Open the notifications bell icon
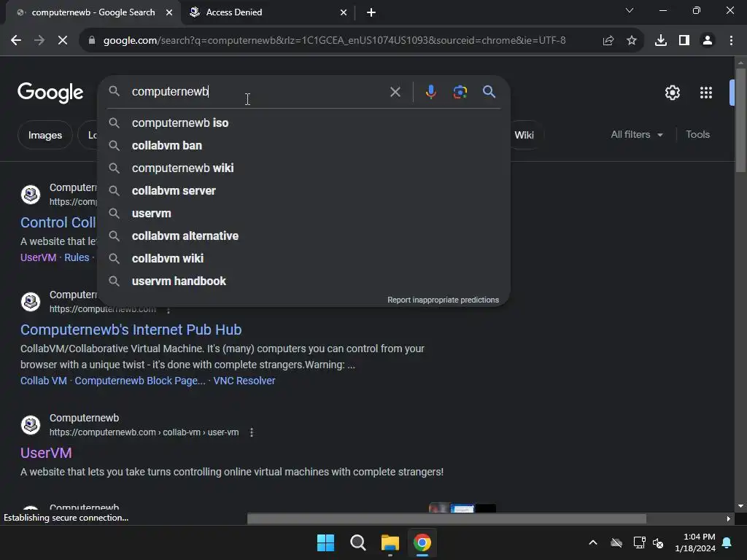The image size is (747, 560). tap(727, 542)
